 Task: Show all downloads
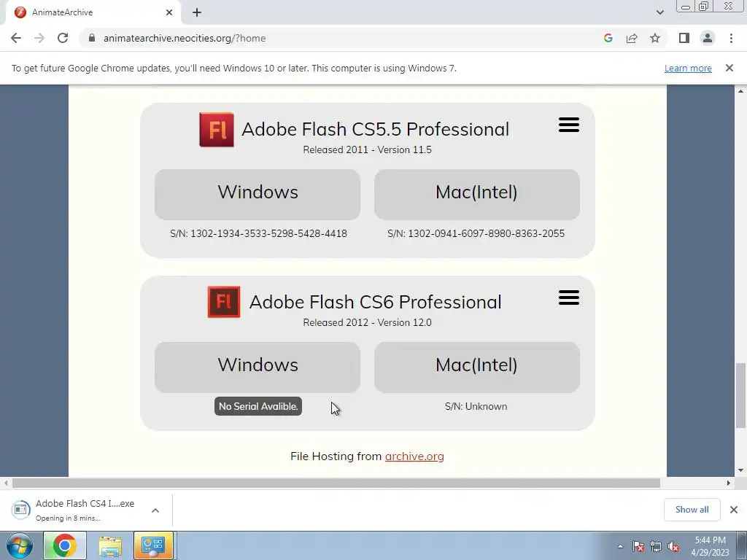coord(692,510)
